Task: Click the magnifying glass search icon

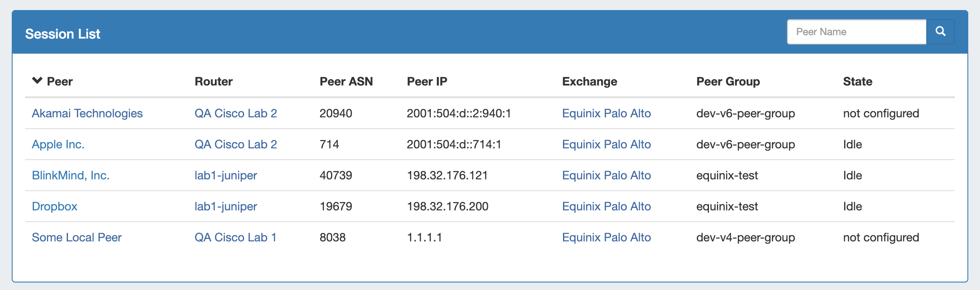Action: coord(940,31)
